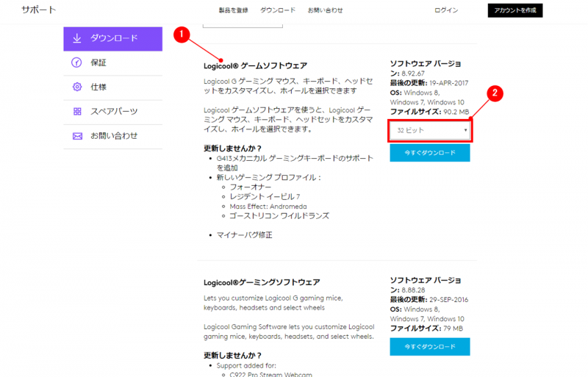Open ダウンロード in top navigation

pyautogui.click(x=278, y=10)
